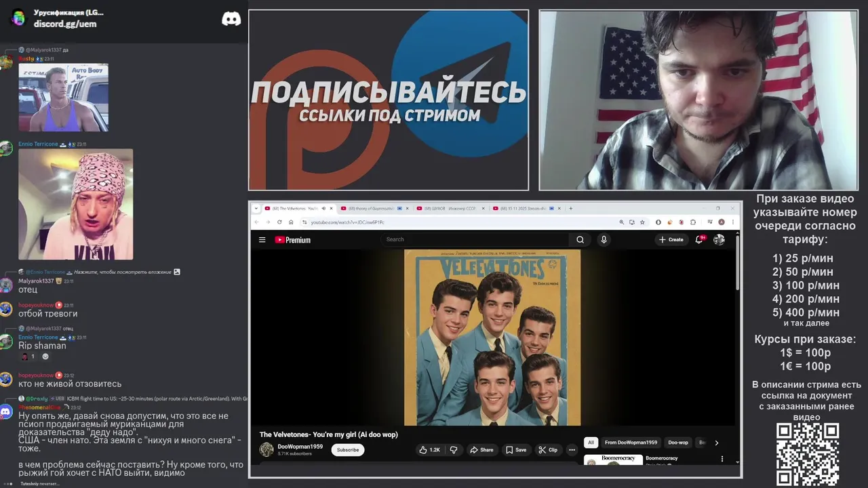Open Ennio Terricone's attached image

click(x=75, y=204)
